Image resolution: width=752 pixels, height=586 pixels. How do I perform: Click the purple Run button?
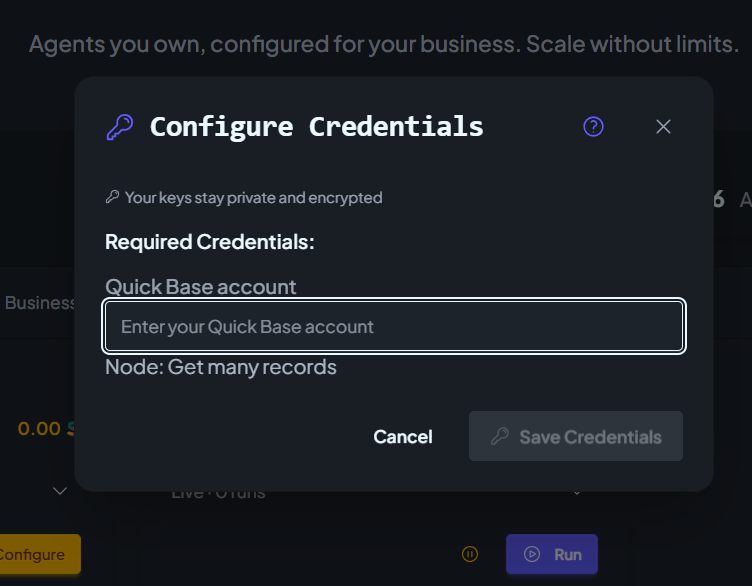click(552, 554)
